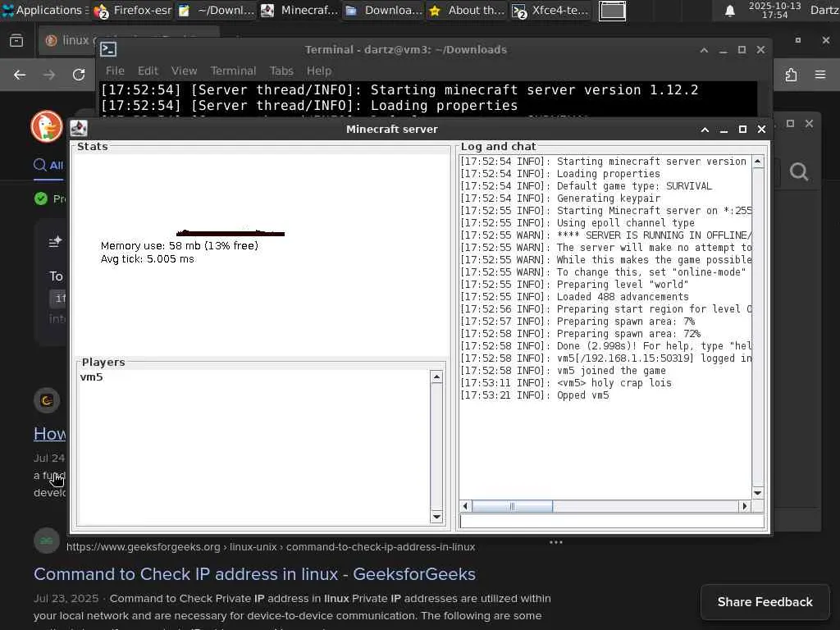Image resolution: width=840 pixels, height=630 pixels.
Task: Click the 'Generating keypair' log line
Action: coord(560,199)
